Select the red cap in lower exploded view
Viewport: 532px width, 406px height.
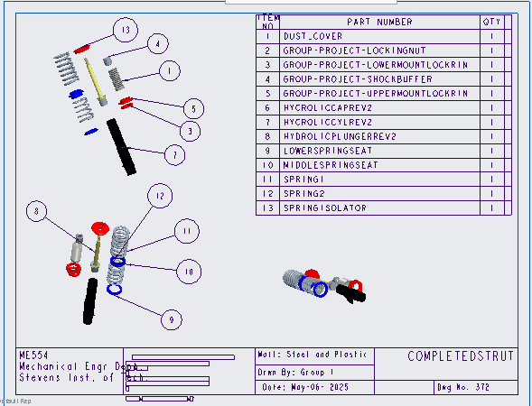(x=100, y=228)
